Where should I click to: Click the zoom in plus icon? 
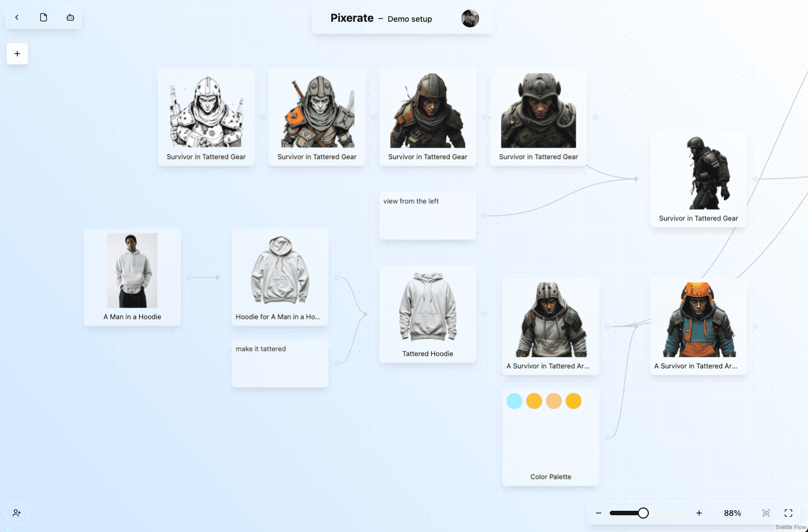(x=699, y=513)
